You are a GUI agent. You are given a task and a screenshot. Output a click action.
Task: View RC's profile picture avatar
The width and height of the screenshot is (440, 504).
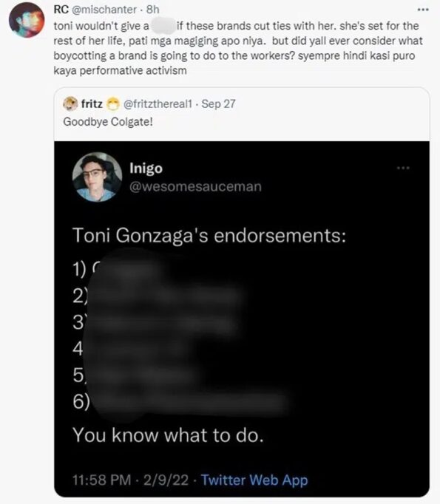[27, 20]
